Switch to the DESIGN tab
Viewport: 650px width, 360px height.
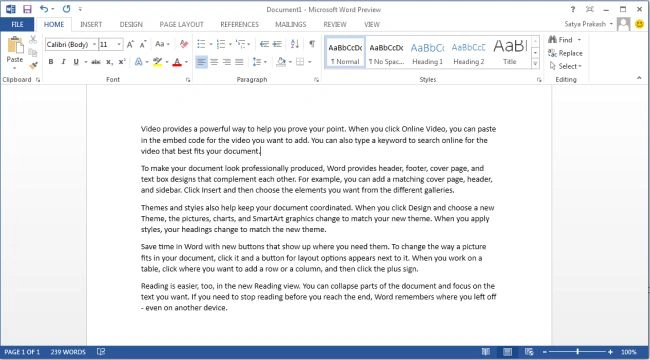131,24
